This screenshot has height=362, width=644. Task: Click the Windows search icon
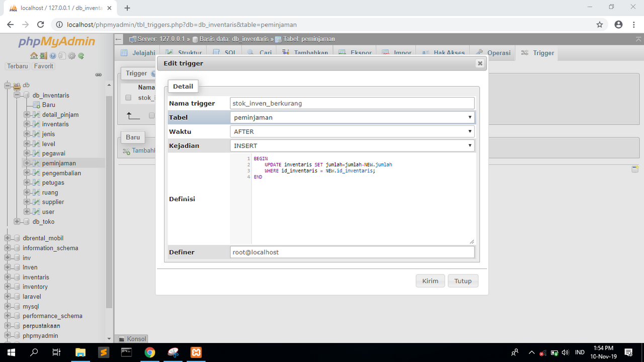pyautogui.click(x=33, y=352)
